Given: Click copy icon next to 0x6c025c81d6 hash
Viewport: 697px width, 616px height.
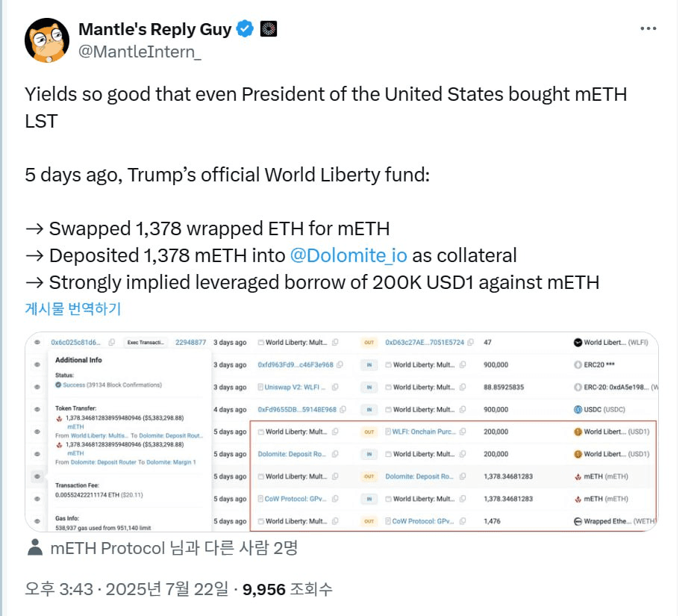Looking at the screenshot, I should [112, 342].
